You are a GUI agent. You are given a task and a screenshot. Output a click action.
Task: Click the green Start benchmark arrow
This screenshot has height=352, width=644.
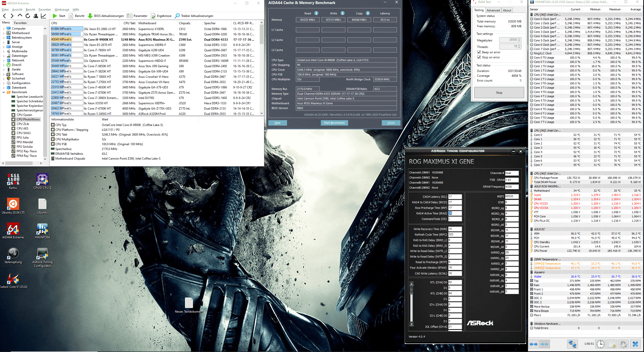(55, 16)
